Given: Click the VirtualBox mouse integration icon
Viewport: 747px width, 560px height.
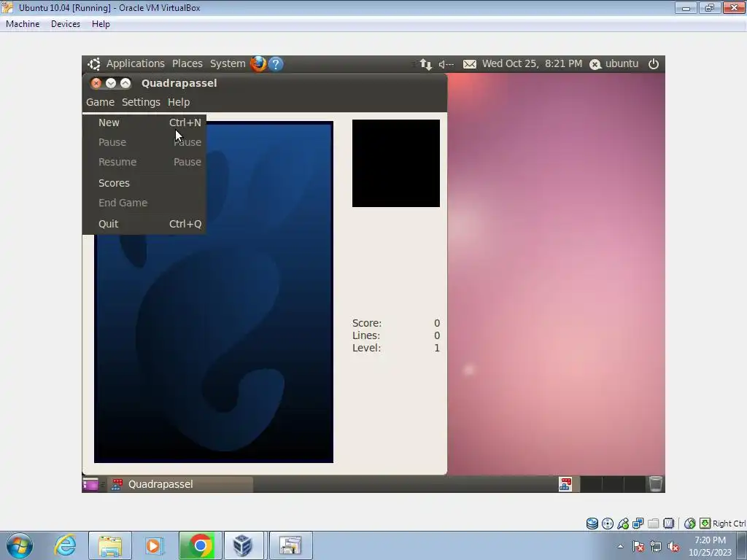Looking at the screenshot, I should click(x=689, y=524).
